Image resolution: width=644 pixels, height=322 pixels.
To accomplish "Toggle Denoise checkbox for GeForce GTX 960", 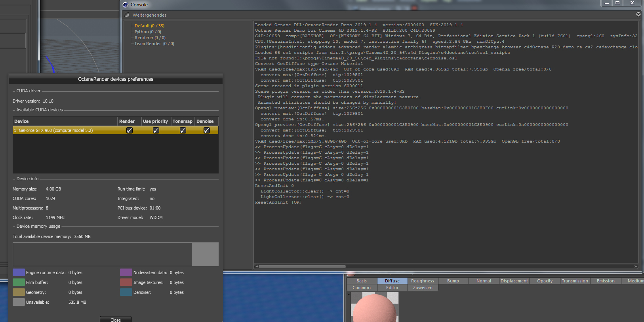I will [207, 130].
